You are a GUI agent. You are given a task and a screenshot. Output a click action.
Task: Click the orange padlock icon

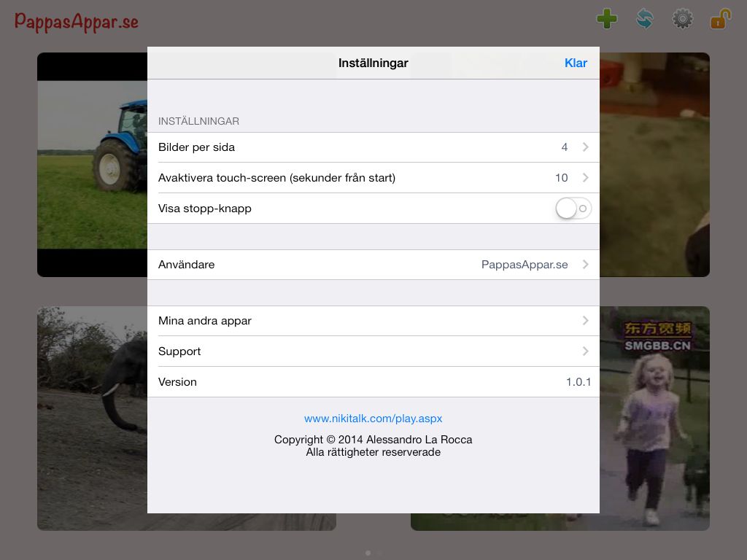click(720, 19)
